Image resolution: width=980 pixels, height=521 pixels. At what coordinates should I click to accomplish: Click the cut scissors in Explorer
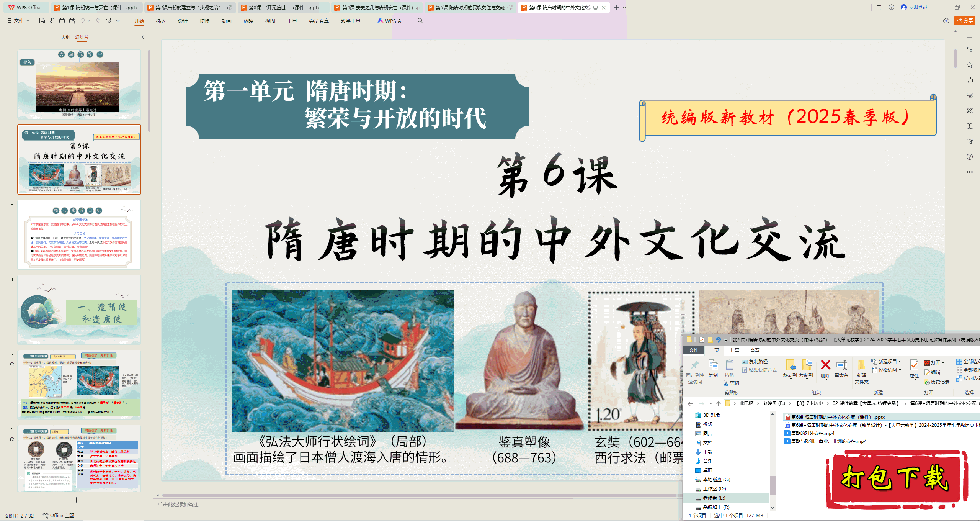tap(726, 383)
